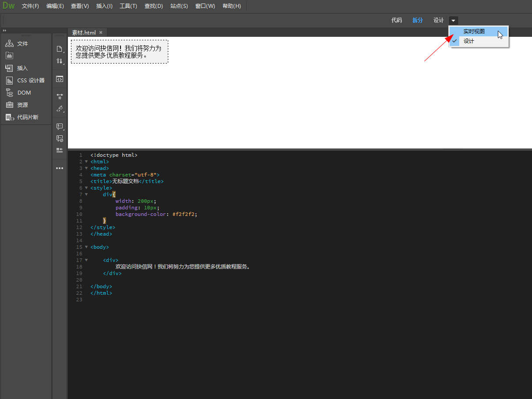Click the #f2f2f2 color value
Image resolution: width=532 pixels, height=399 pixels.
click(x=183, y=214)
